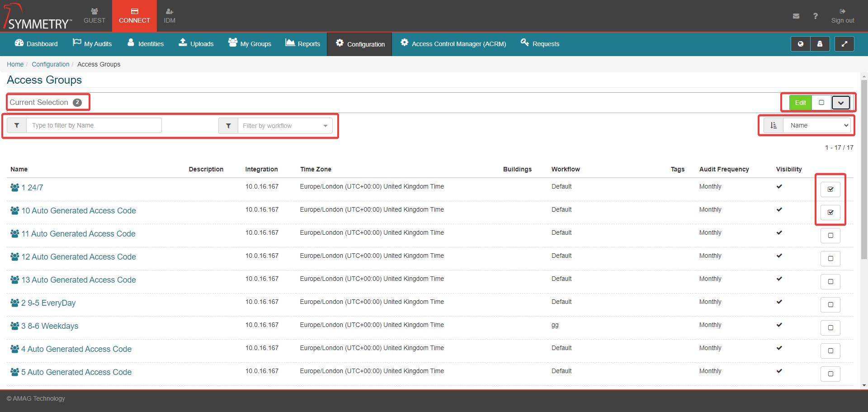
Task: Select the 12 Auto Generated Access Code checkbox
Action: (x=830, y=258)
